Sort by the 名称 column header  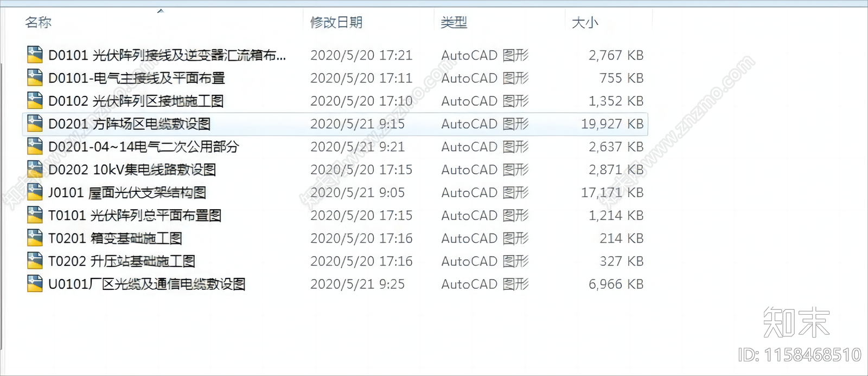coord(39,22)
